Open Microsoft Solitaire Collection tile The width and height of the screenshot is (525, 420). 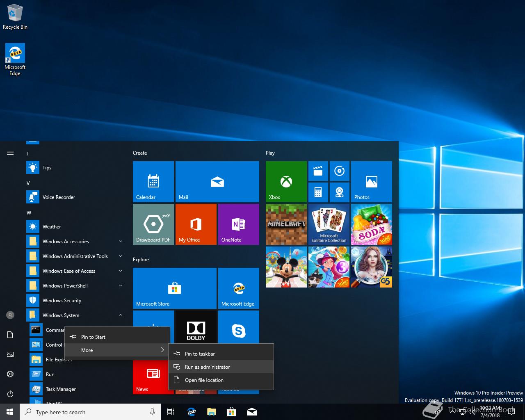329,224
